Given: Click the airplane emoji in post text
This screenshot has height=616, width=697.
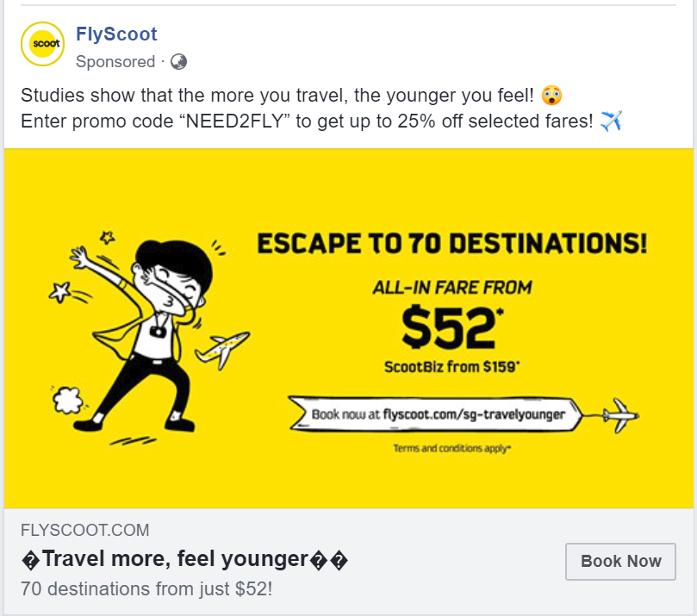Looking at the screenshot, I should click(611, 121).
